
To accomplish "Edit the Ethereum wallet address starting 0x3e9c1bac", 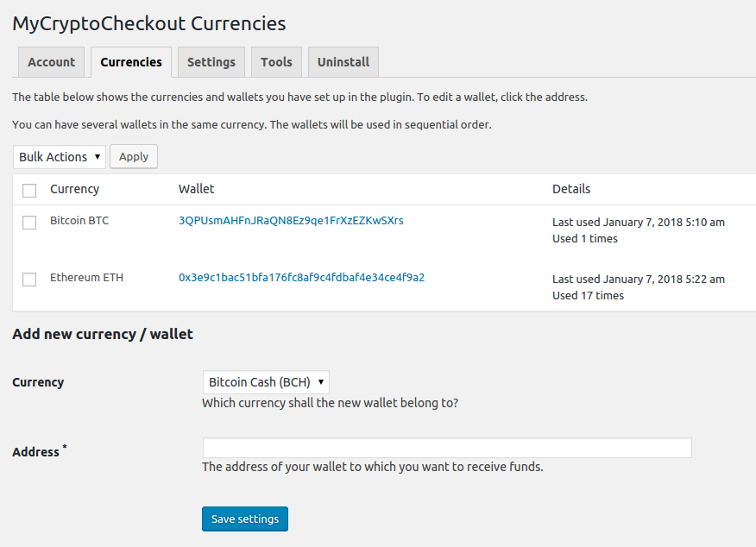I will 302,278.
